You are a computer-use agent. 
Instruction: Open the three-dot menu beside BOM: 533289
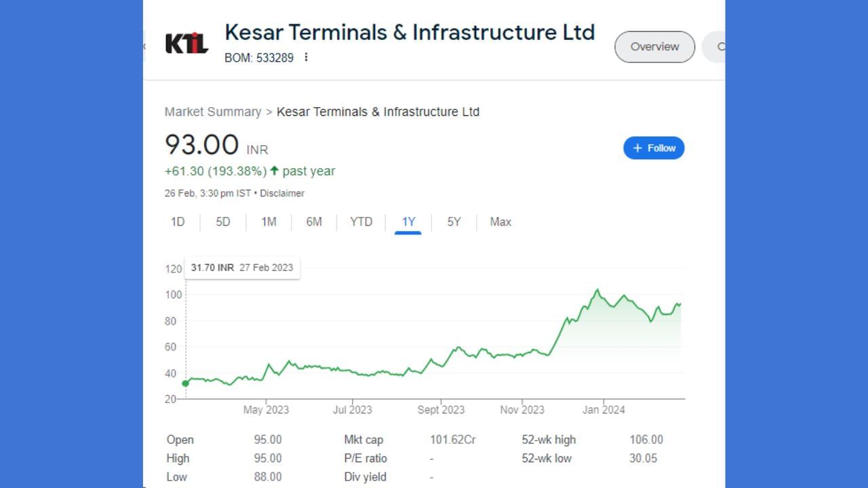pyautogui.click(x=306, y=57)
